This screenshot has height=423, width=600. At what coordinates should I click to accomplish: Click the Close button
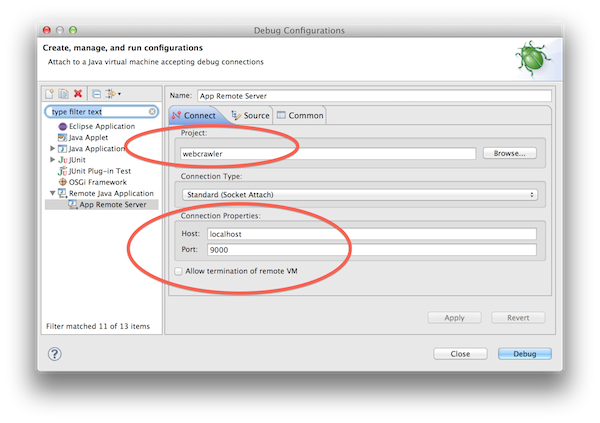pos(460,354)
